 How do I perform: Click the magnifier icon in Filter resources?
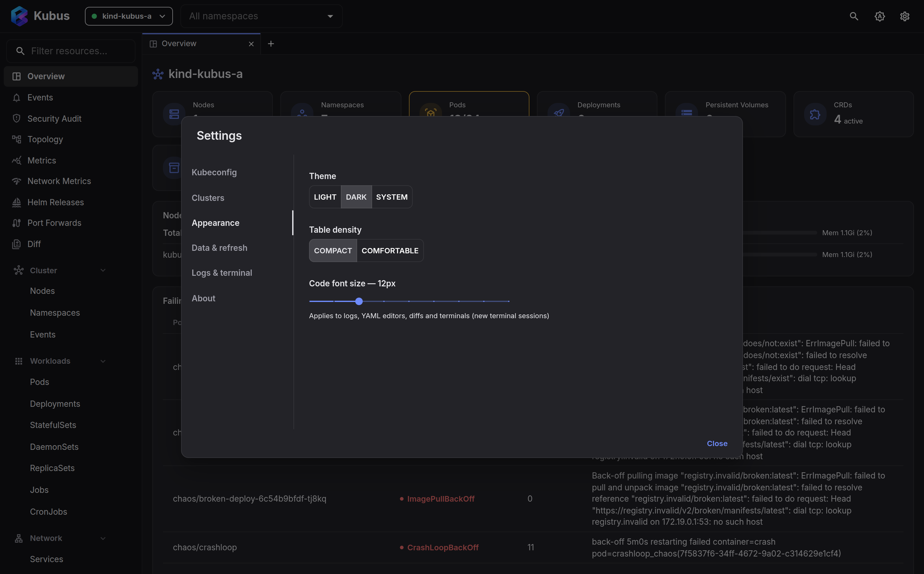(21, 51)
